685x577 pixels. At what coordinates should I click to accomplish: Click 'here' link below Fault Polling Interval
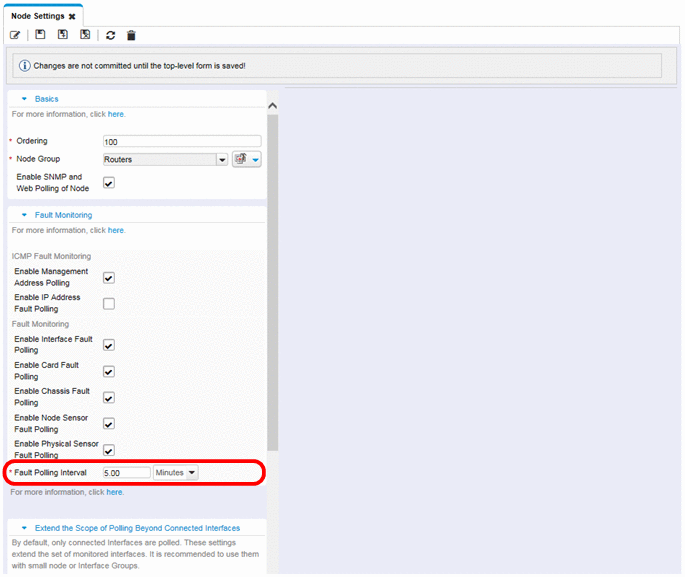pyautogui.click(x=115, y=492)
